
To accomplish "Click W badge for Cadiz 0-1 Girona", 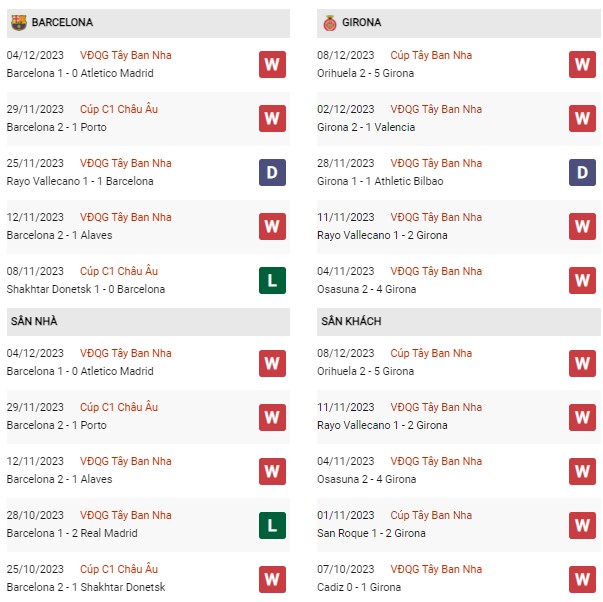I will click(x=582, y=579).
